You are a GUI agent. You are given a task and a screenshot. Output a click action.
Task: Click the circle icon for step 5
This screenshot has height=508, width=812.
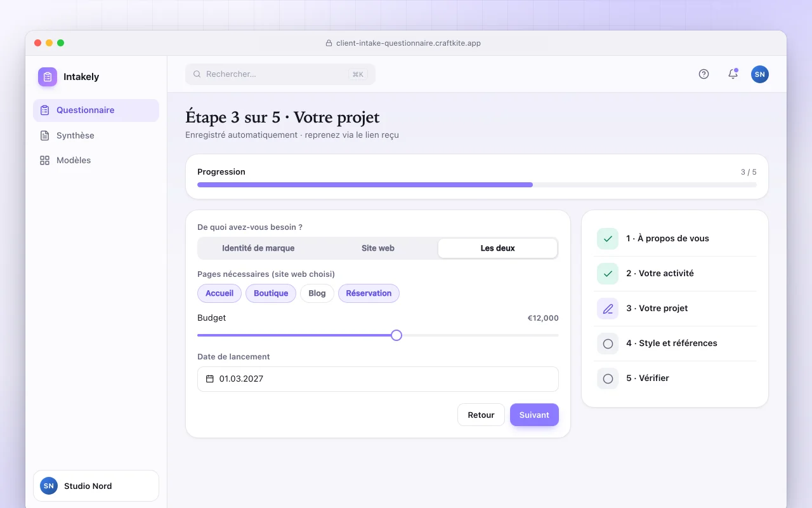click(608, 378)
